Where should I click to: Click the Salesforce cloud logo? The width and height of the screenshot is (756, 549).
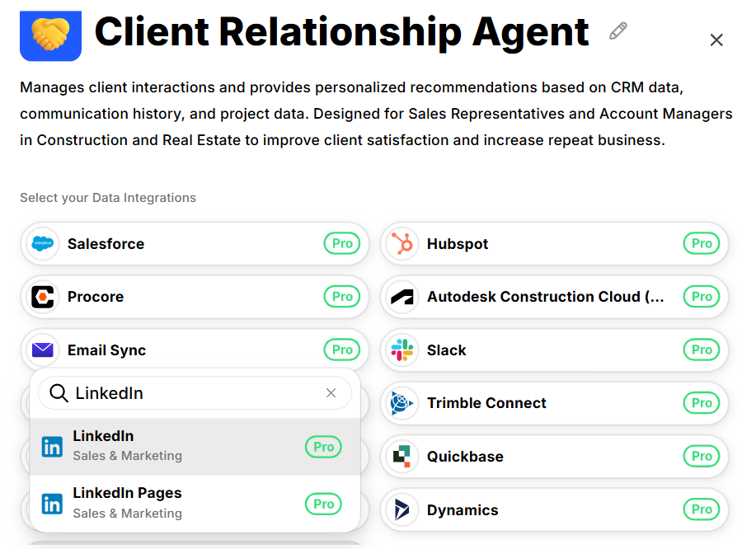pos(42,243)
